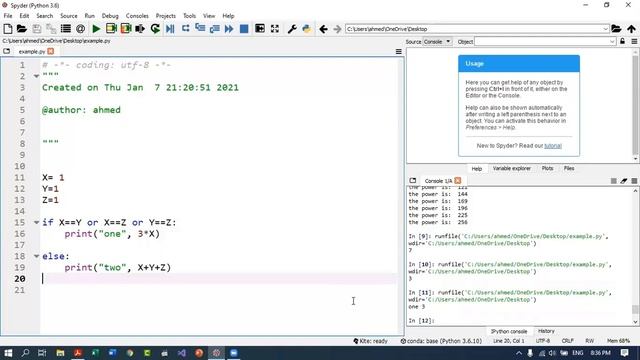Open the file list outline toolbar icon

coord(66,29)
